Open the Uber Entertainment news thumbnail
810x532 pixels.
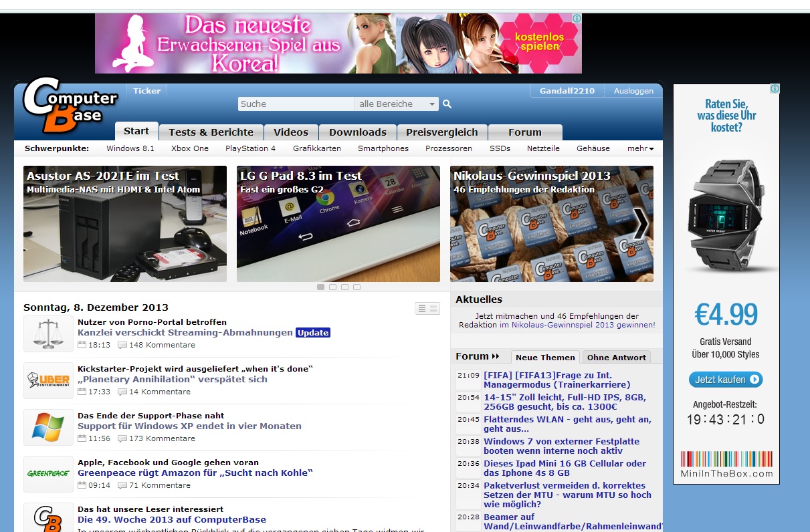[x=48, y=380]
